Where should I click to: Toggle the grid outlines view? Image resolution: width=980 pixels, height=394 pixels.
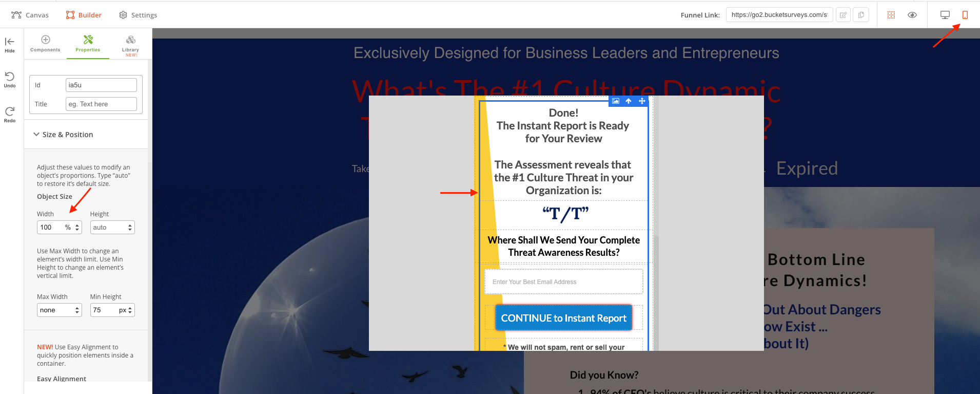[891, 15]
